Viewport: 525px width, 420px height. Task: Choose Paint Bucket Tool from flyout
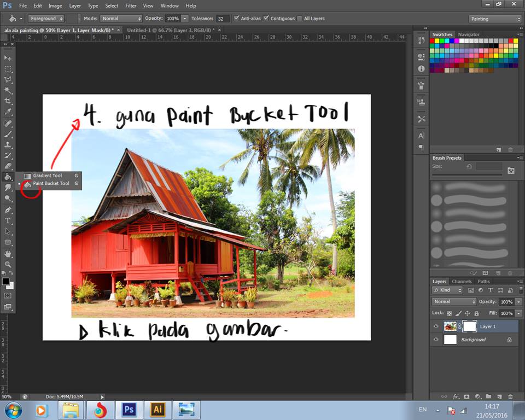click(x=51, y=184)
